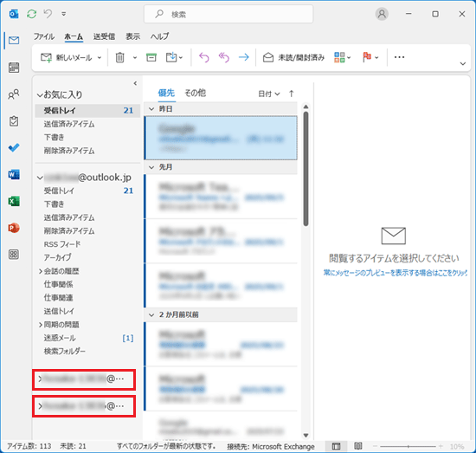The image size is (476, 453).
Task: Select the 送受信 ribbon tab
Action: click(x=104, y=36)
